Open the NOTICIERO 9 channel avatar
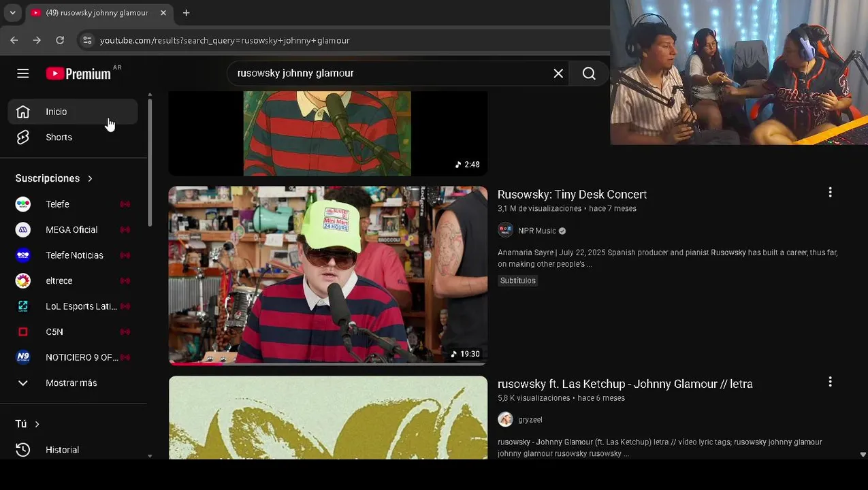The height and width of the screenshot is (490, 868). 23,357
